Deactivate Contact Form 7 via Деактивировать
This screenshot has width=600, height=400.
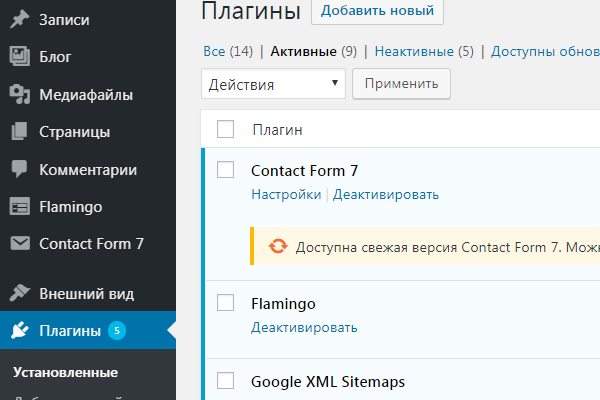pyautogui.click(x=386, y=194)
